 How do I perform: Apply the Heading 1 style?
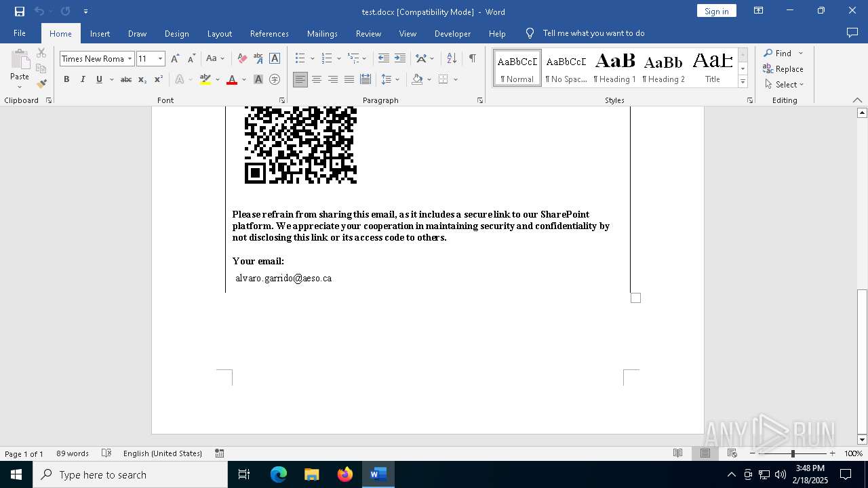point(615,68)
